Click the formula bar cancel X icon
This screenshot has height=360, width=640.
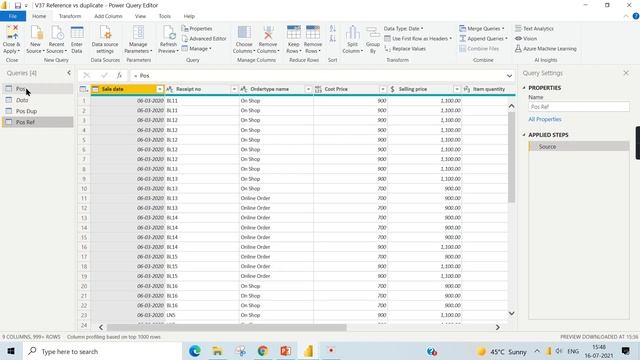pyautogui.click(x=86, y=75)
